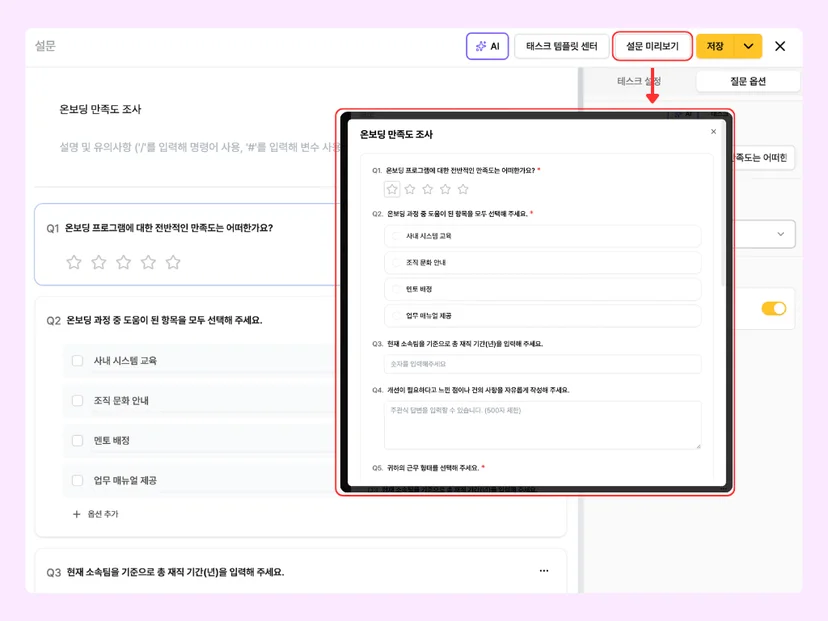Check the 사내 시스템 교육 checkbox in editor
The image size is (828, 621).
(x=78, y=361)
